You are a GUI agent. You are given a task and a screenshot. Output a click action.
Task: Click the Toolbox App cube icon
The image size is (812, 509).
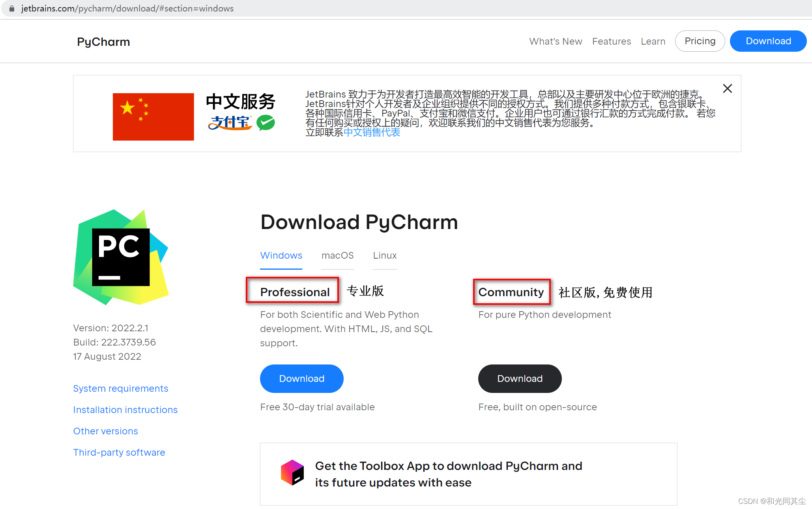(x=292, y=473)
